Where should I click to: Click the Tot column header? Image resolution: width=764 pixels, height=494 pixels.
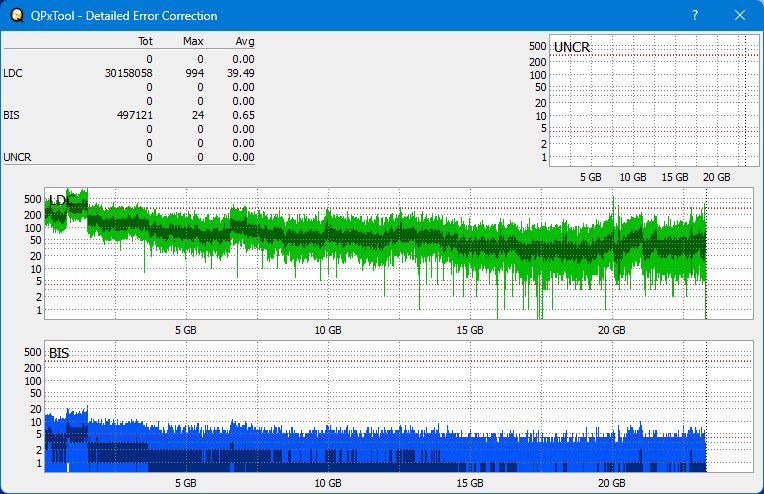point(145,41)
